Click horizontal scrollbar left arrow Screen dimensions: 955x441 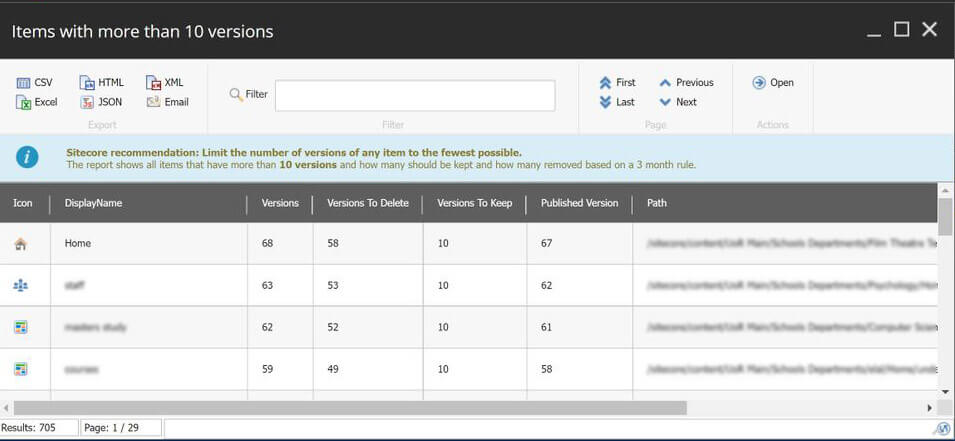pyautogui.click(x=5, y=407)
